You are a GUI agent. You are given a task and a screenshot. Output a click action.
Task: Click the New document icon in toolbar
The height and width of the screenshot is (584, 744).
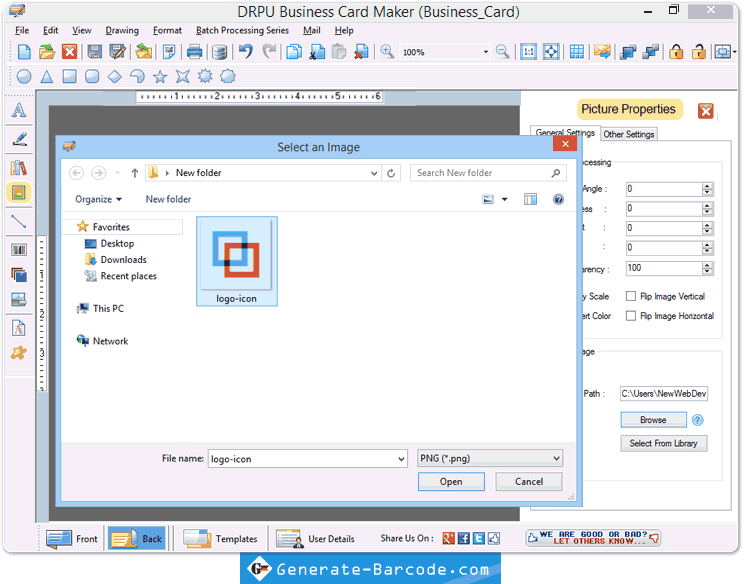click(x=24, y=52)
